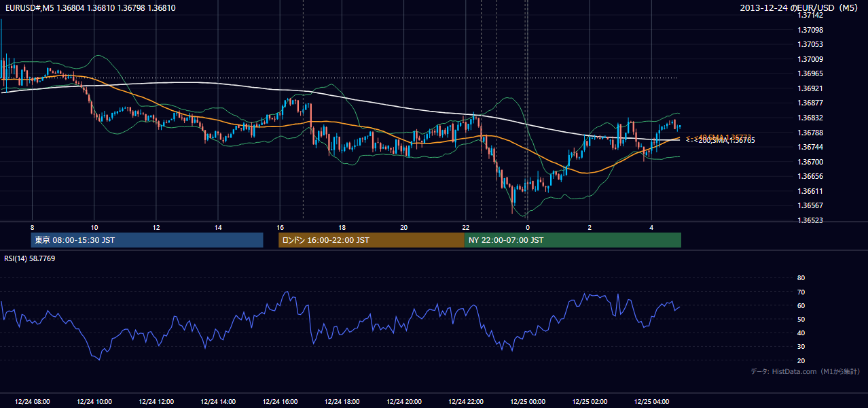Click price axis label 1.36965
This screenshot has width=868, height=408.
click(x=811, y=73)
